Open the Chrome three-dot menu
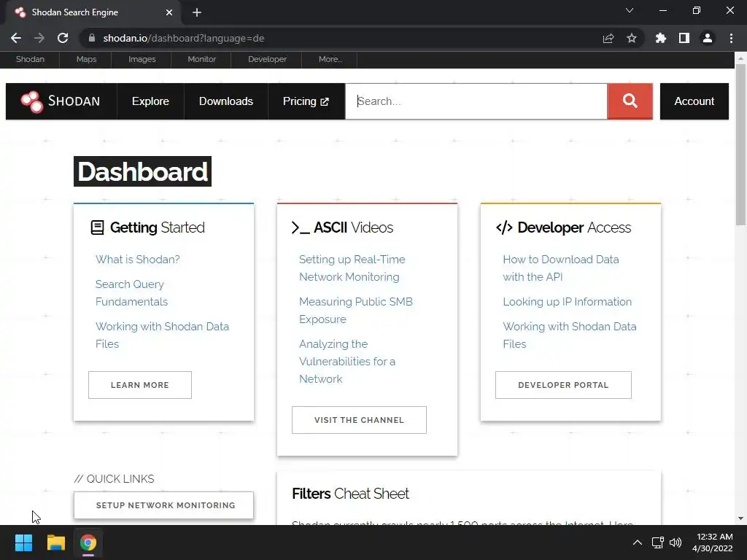 click(731, 38)
